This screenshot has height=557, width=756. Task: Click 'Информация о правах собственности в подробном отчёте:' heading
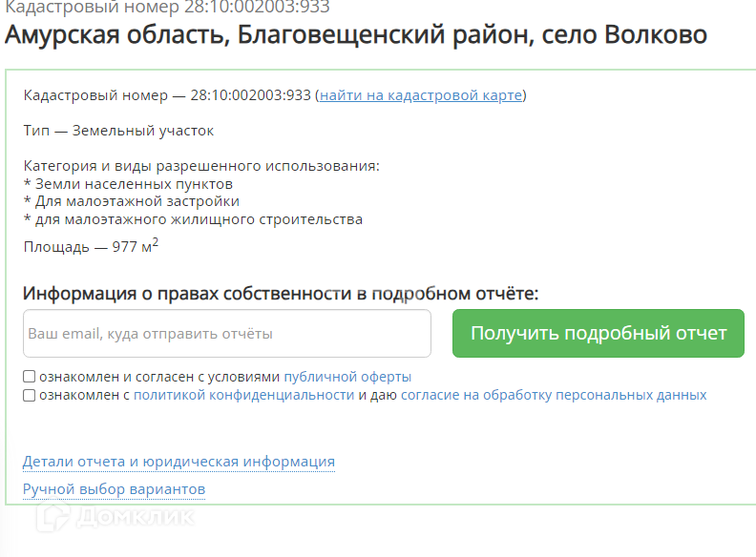[281, 294]
